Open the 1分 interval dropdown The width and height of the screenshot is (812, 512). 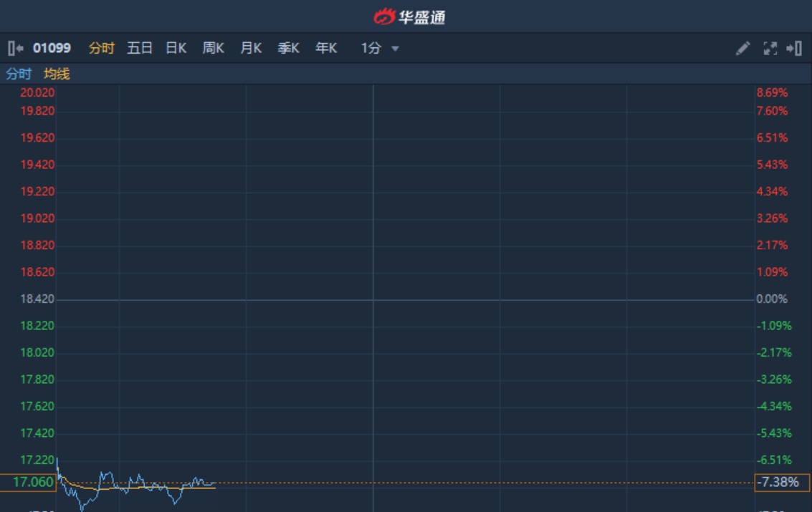pyautogui.click(x=380, y=48)
